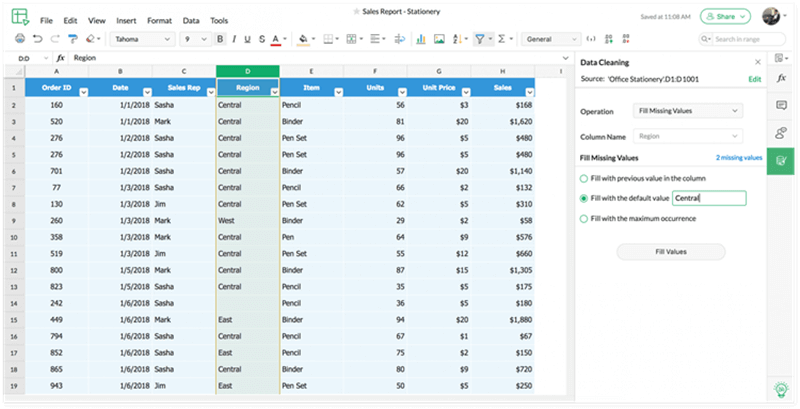The height and width of the screenshot is (409, 800).
Task: Open the Edit menu
Action: tap(70, 21)
